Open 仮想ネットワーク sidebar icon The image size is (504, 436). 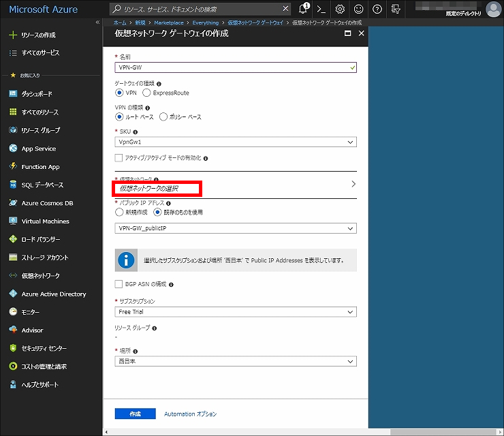[x=13, y=275]
